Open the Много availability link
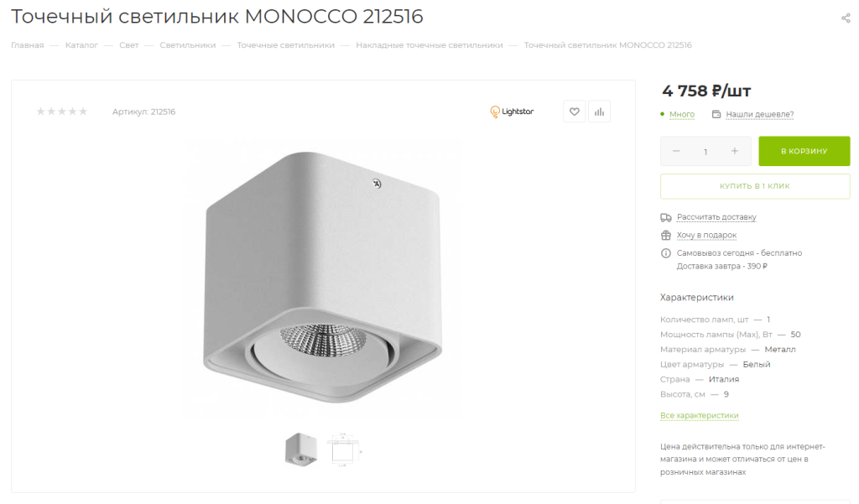The width and height of the screenshot is (859, 504). pyautogui.click(x=681, y=115)
